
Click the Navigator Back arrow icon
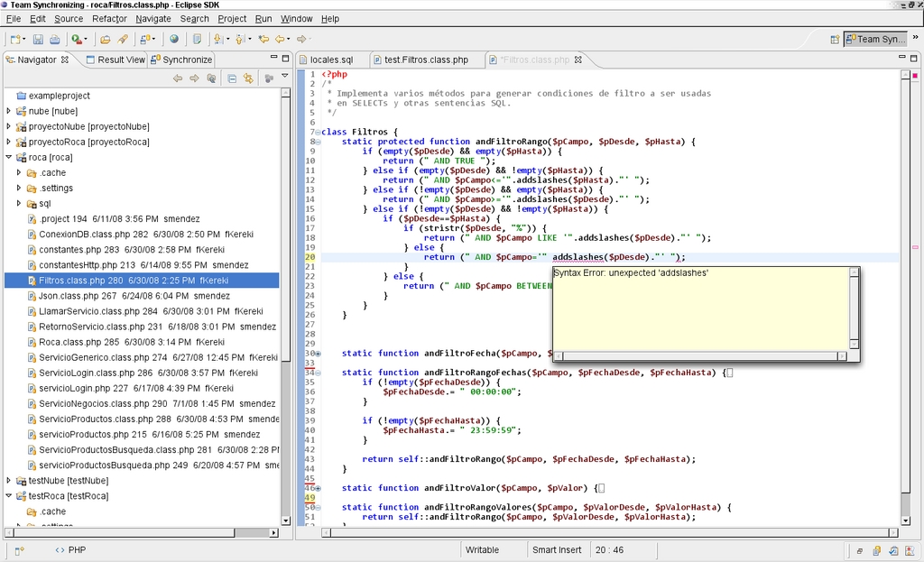coord(178,78)
